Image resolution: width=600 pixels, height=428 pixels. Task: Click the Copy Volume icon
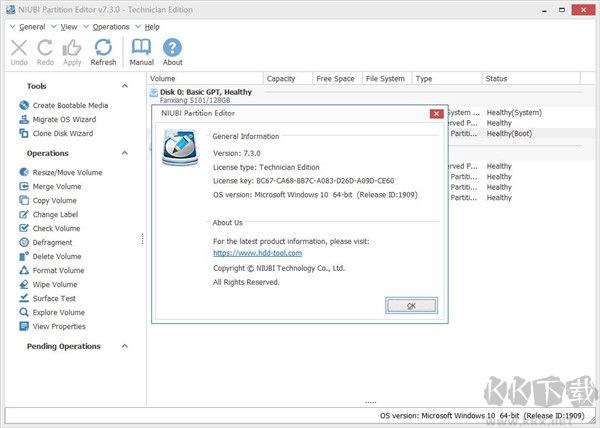(x=24, y=200)
